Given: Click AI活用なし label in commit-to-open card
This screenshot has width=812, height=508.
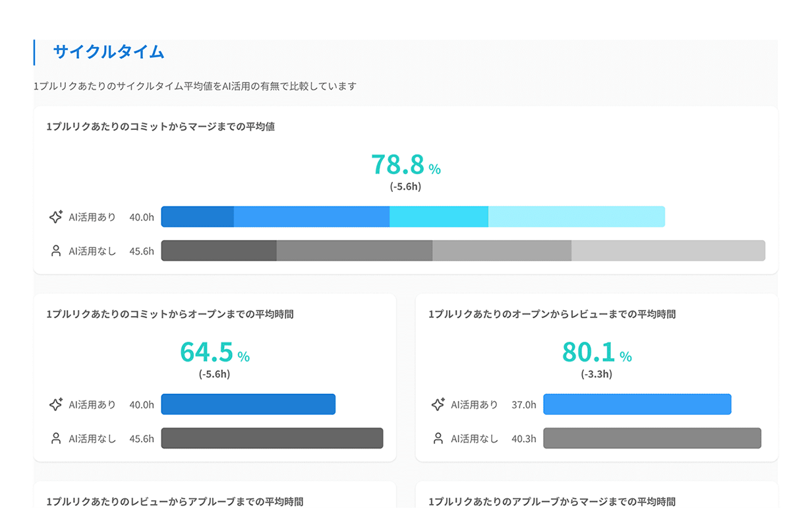Looking at the screenshot, I should [x=92, y=439].
